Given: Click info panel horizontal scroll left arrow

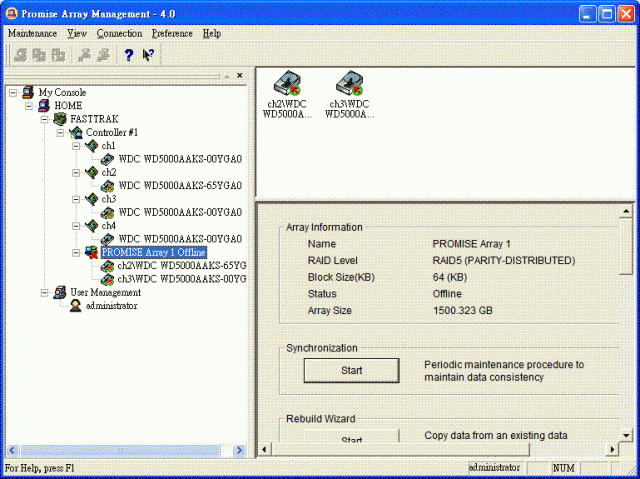Looking at the screenshot, I should 264,450.
